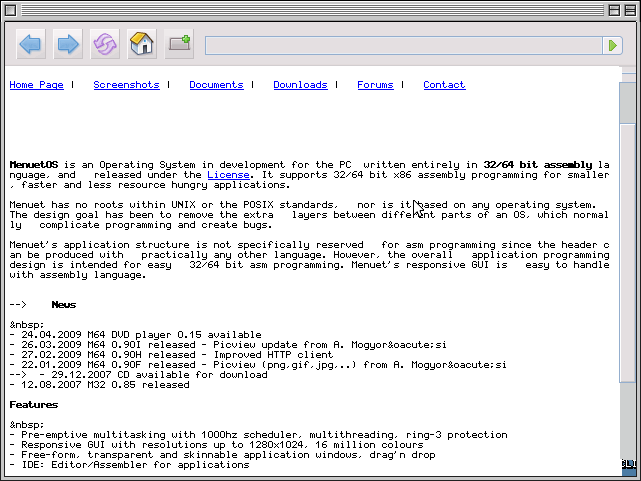Reload the page with the purple refresh icon
The width and height of the screenshot is (641, 481).
point(105,44)
